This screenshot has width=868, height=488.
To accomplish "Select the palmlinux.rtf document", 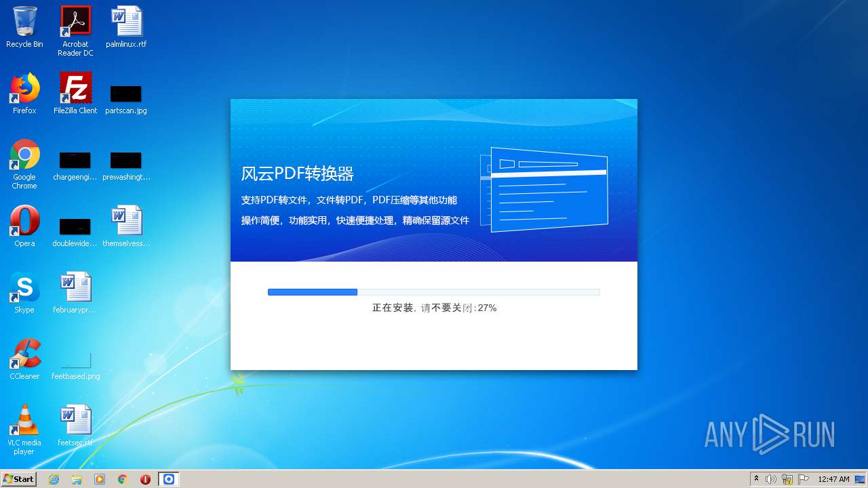I will pyautogui.click(x=126, y=27).
